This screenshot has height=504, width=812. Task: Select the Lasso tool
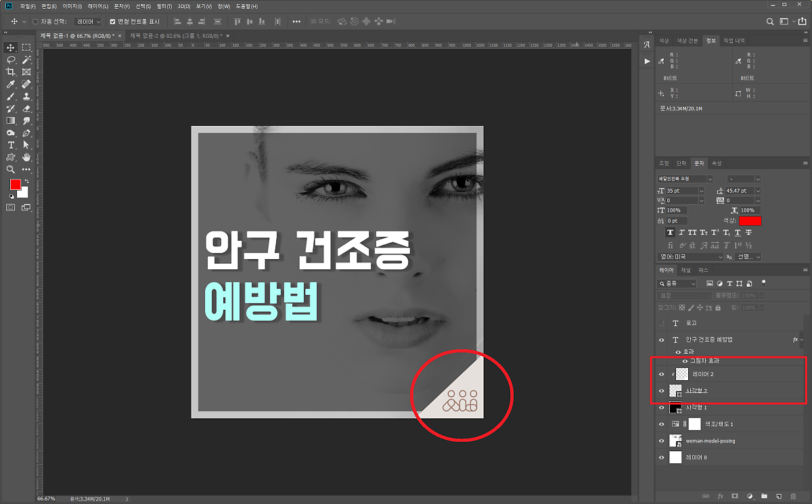(x=11, y=60)
